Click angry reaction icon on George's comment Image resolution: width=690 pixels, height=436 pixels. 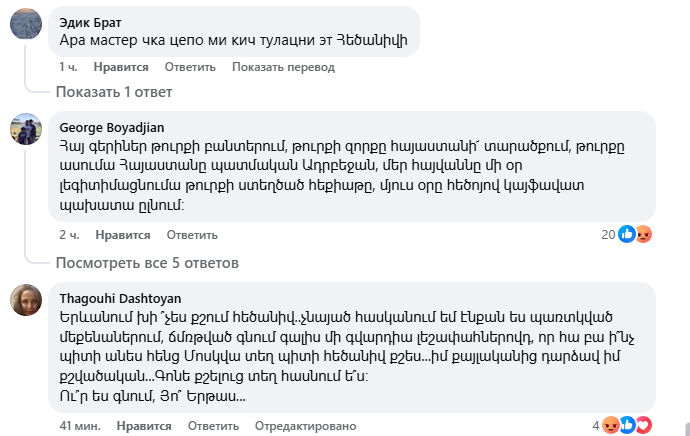(643, 235)
